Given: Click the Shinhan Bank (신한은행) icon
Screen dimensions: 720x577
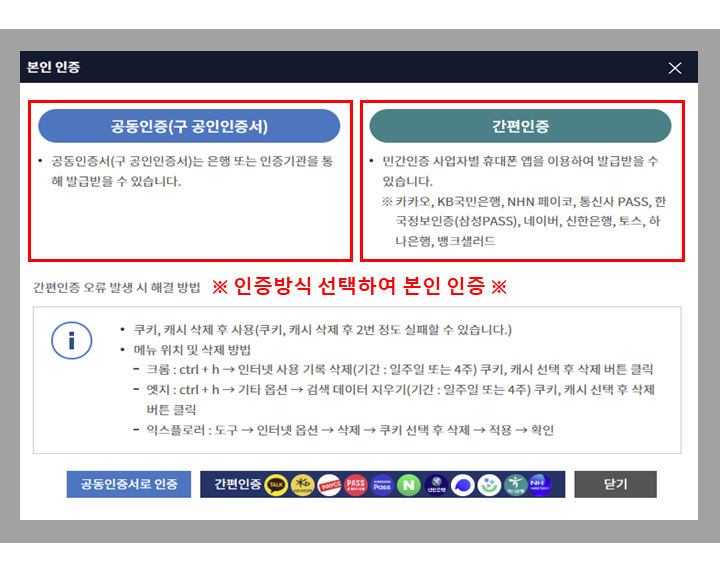Looking at the screenshot, I should pos(436,485).
